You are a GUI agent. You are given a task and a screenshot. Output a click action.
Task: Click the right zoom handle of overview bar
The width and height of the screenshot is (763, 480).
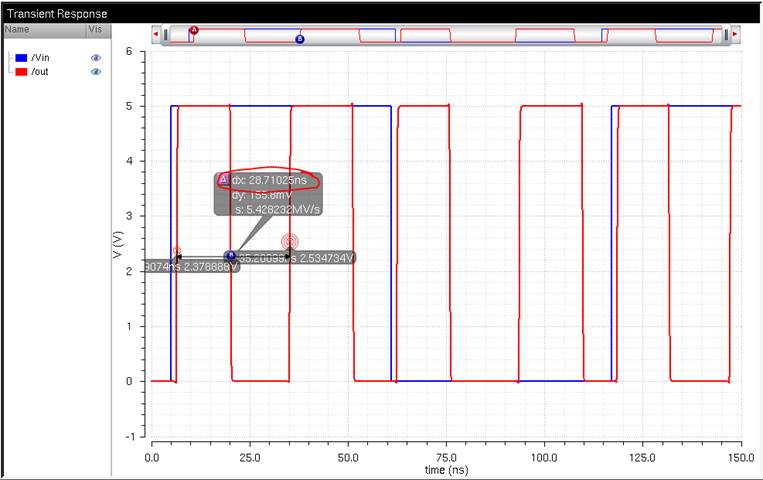pyautogui.click(x=725, y=35)
